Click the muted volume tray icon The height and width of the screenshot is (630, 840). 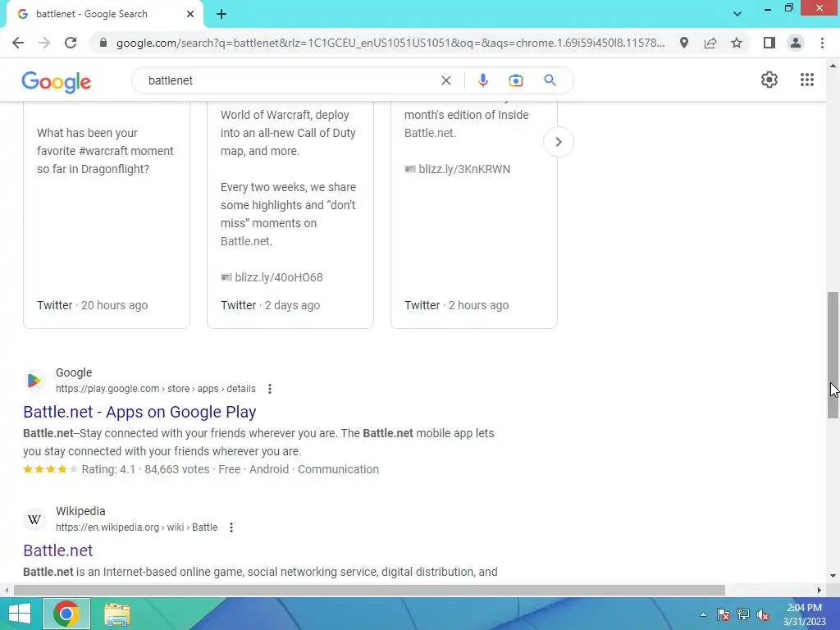(763, 614)
